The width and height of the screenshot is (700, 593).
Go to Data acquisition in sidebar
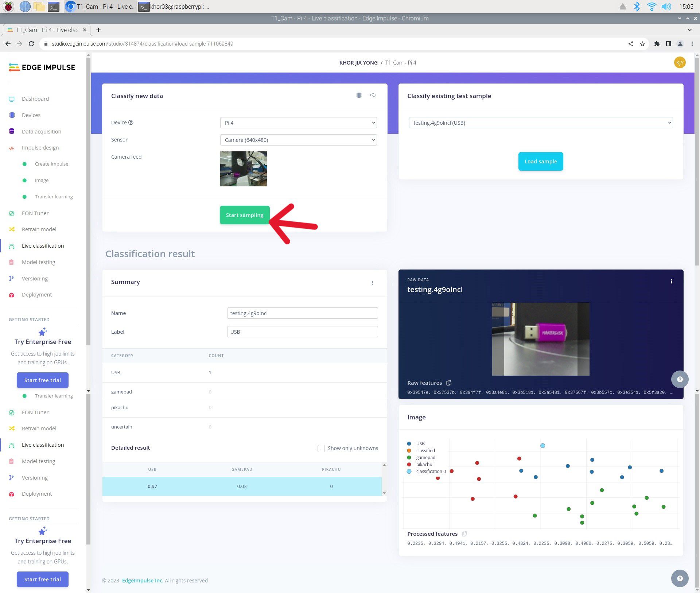coord(41,131)
